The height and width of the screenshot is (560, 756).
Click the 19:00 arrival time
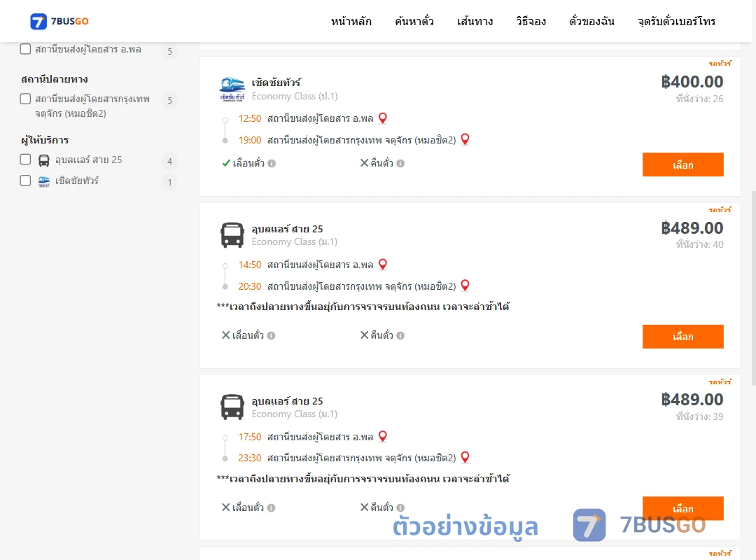click(250, 141)
